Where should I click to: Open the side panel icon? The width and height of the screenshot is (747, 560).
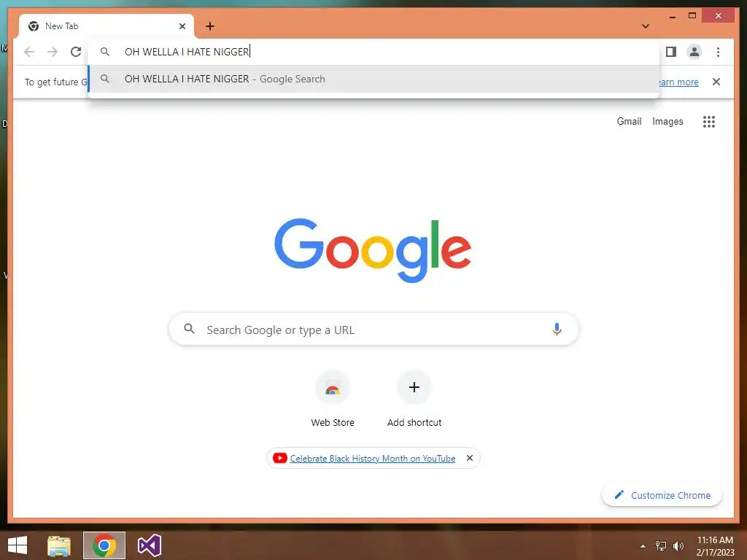pos(671,52)
